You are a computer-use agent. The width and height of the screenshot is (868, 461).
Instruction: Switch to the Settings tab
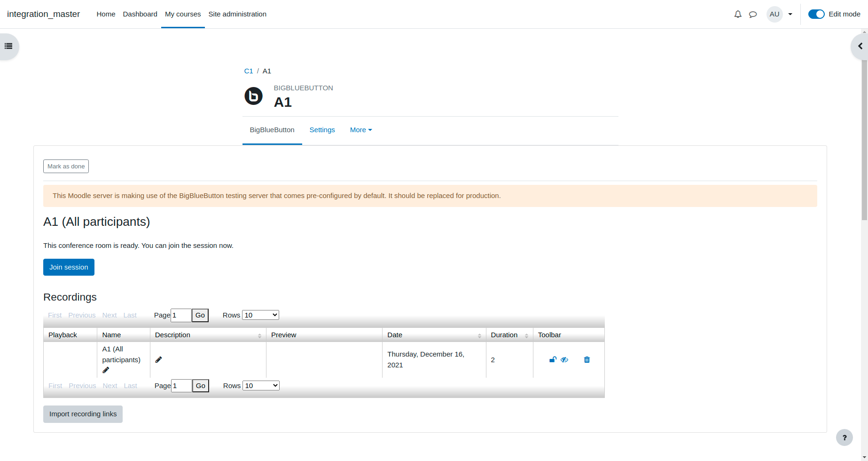pos(322,130)
